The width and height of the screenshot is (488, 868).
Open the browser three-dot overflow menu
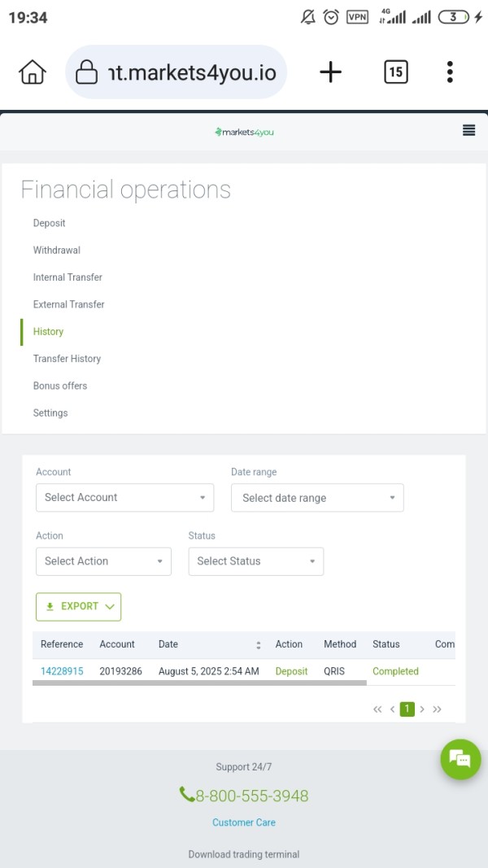[450, 72]
